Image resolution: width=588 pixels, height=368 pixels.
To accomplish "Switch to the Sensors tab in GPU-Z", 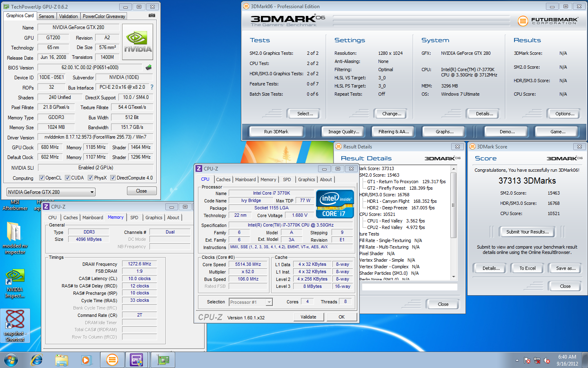I will pos(47,16).
